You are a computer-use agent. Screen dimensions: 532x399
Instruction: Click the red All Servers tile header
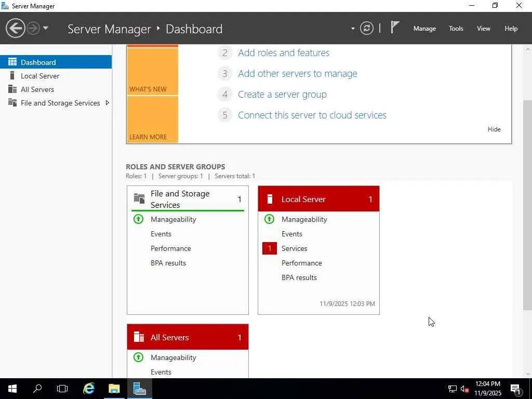(x=188, y=337)
